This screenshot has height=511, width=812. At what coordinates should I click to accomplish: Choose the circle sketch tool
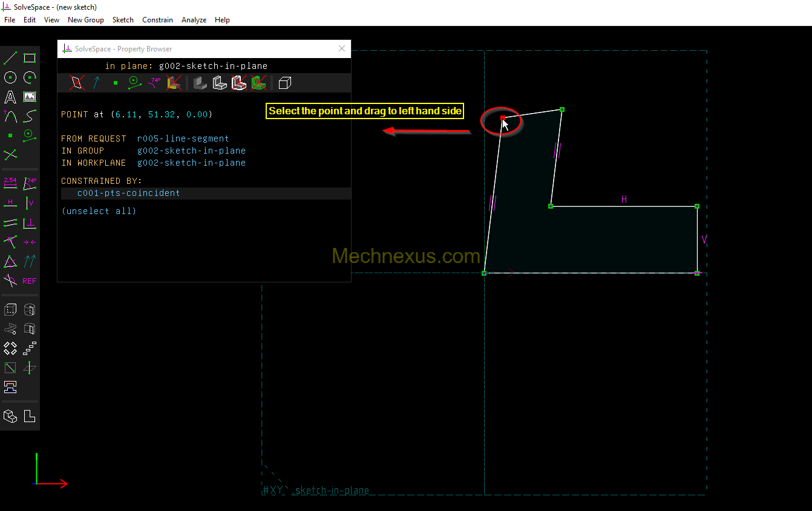(x=10, y=77)
